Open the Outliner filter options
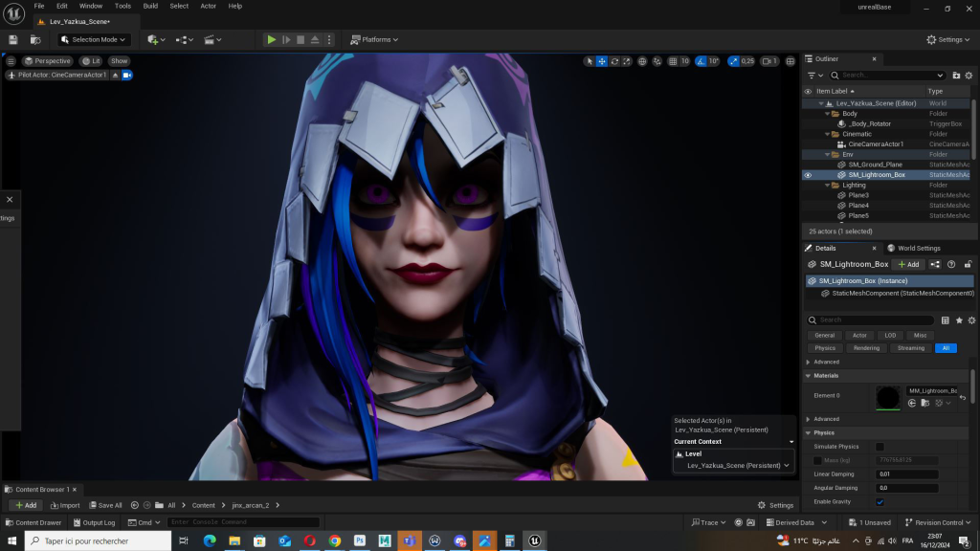Image resolution: width=980 pixels, height=551 pixels. click(815, 76)
